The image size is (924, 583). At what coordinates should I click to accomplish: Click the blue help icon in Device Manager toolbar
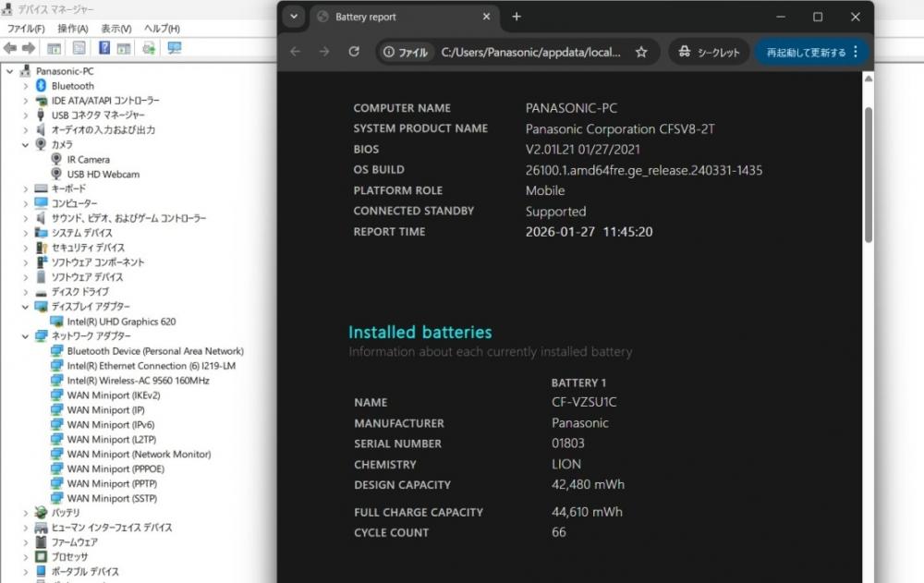pos(103,48)
